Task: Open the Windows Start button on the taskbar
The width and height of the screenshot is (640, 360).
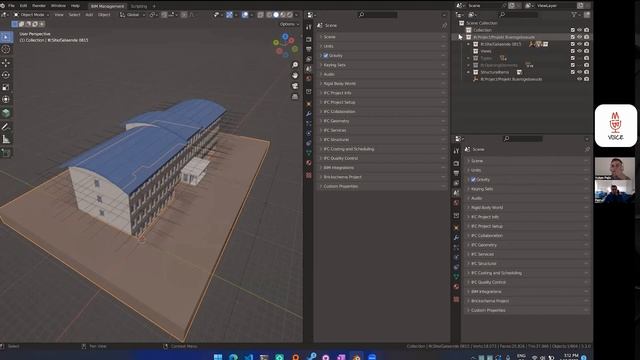Action: [218, 357]
